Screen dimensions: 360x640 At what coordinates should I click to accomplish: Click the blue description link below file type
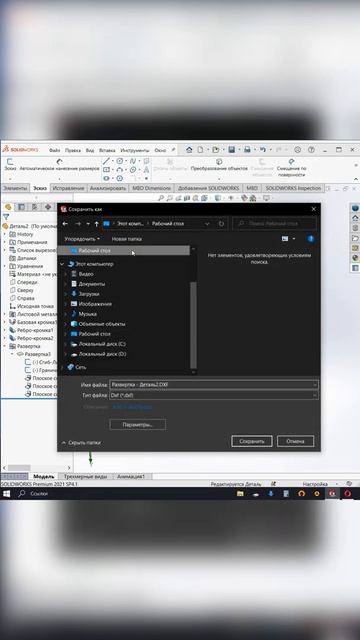(x=132, y=407)
